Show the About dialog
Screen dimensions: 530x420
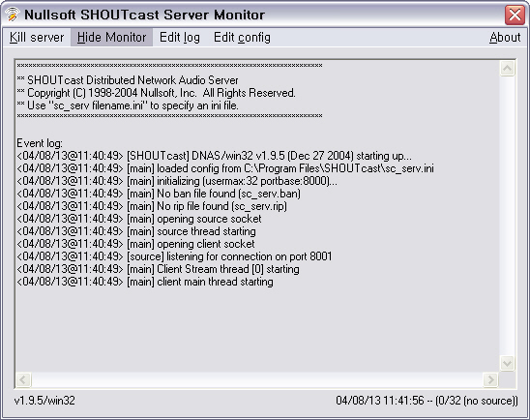(x=505, y=37)
